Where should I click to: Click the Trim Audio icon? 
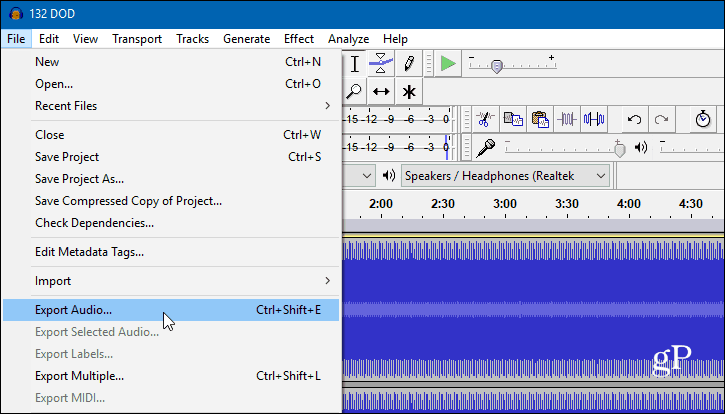pos(566,119)
